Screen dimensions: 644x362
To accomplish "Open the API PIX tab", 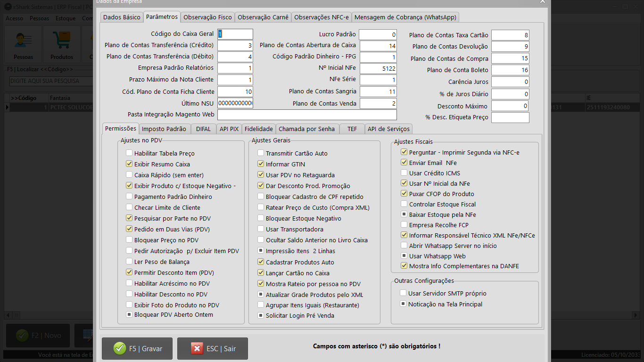I will [229, 129].
